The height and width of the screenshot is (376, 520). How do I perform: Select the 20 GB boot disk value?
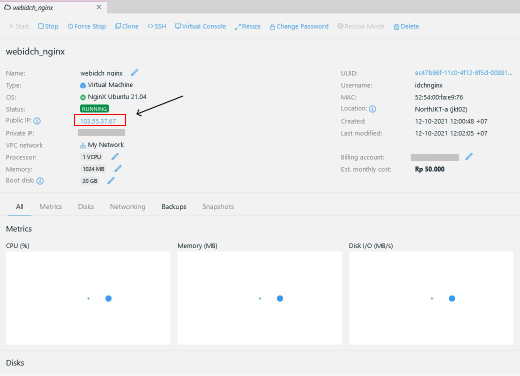[x=90, y=181]
